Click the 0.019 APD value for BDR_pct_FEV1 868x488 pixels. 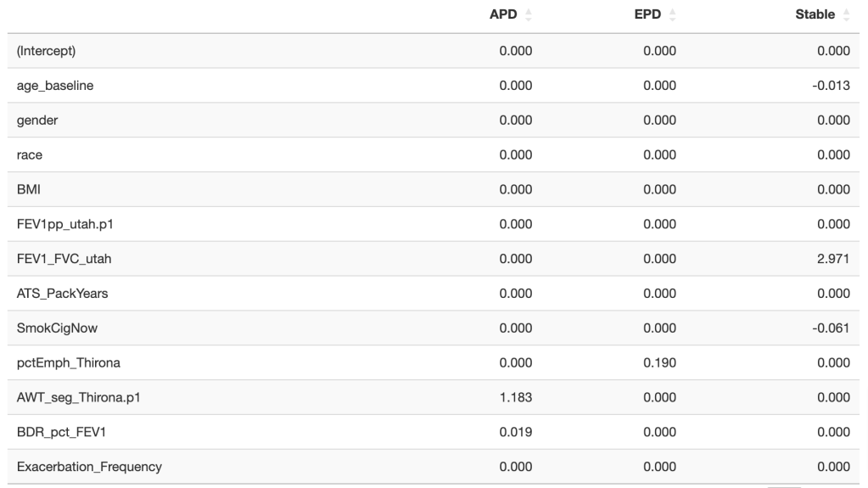(x=516, y=432)
